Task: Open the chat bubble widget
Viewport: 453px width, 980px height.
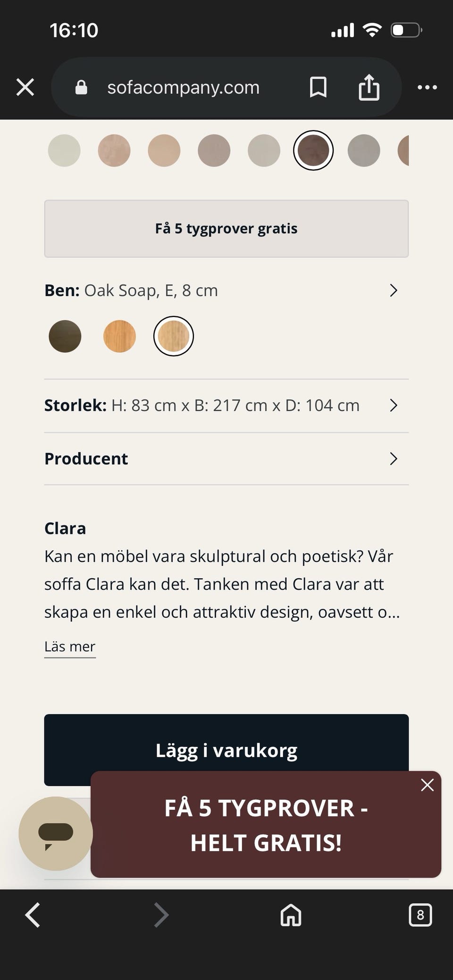Action: (x=56, y=833)
